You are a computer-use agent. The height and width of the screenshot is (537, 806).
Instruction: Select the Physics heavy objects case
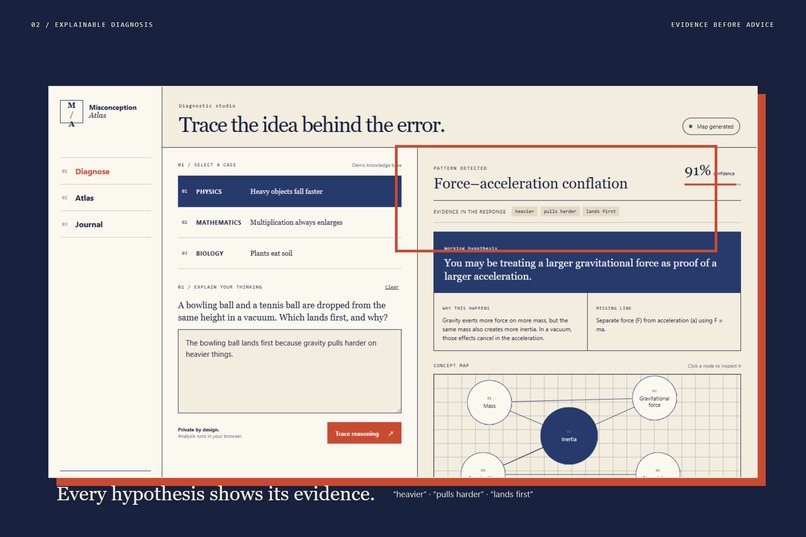[x=289, y=191]
